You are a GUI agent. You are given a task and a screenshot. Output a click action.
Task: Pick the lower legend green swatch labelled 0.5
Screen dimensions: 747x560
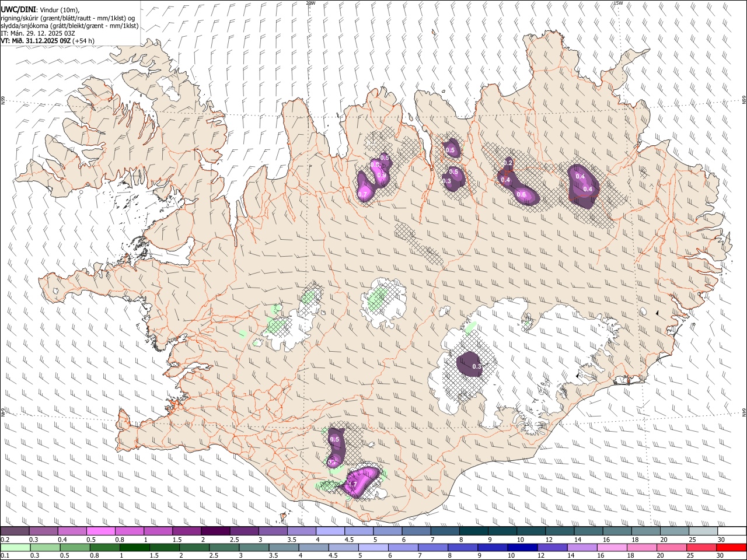pyautogui.click(x=75, y=547)
